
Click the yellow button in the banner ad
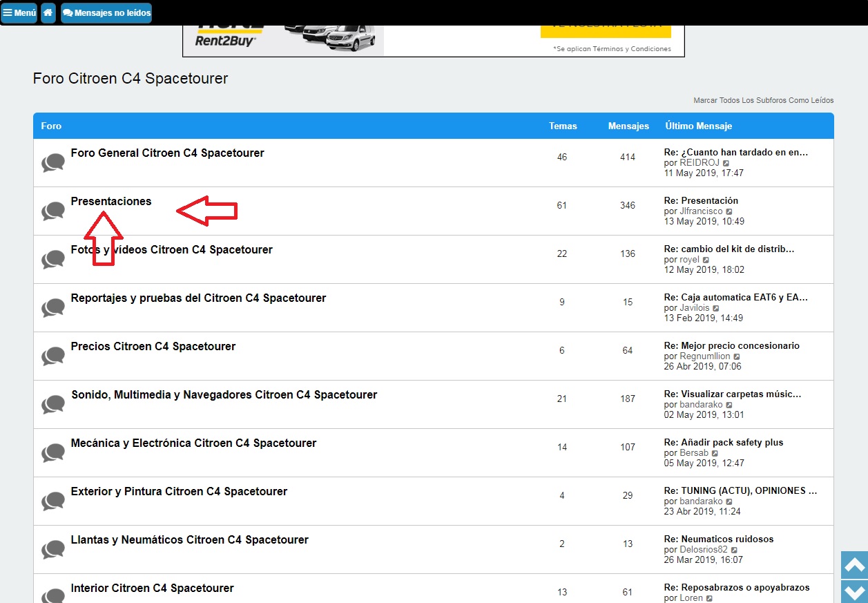click(606, 31)
